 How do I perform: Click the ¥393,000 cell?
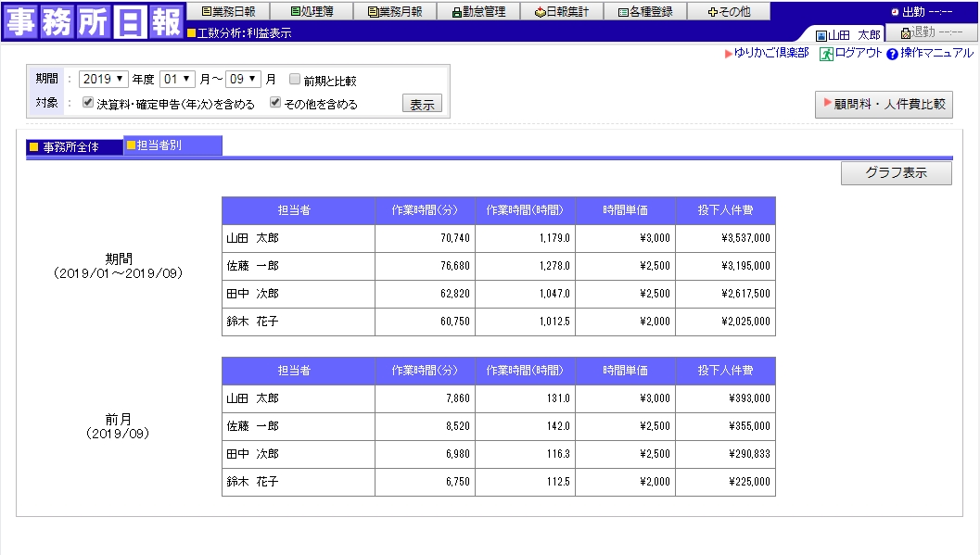point(726,398)
